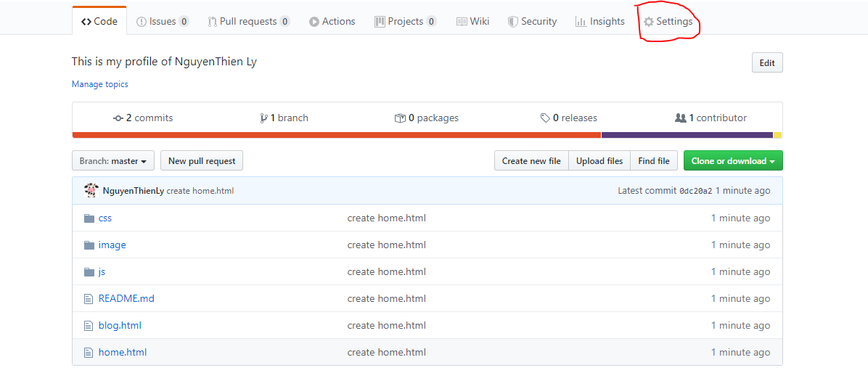Open the Code tab
The height and width of the screenshot is (373, 868).
(99, 22)
